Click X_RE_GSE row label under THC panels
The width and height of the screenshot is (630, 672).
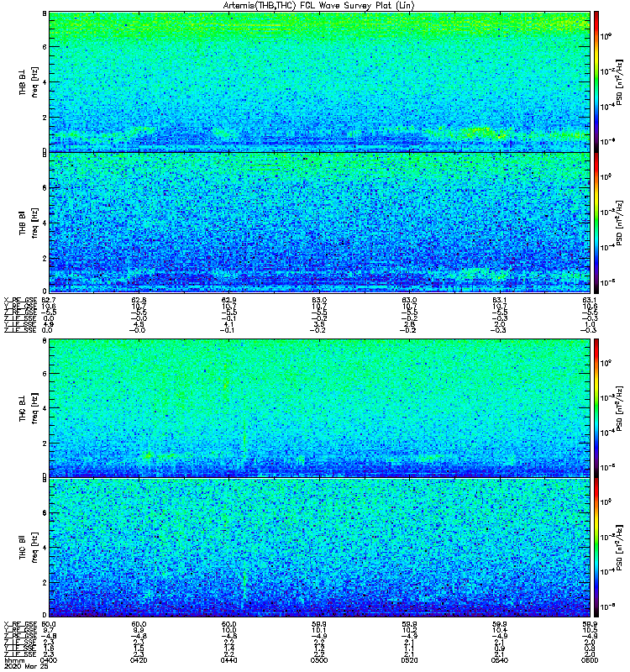[x=20, y=624]
